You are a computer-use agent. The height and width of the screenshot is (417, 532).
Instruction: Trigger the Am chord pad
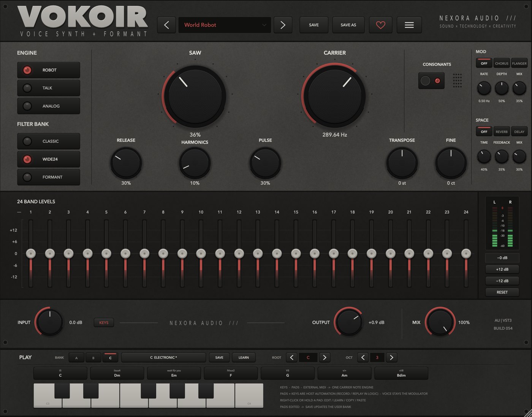coord(344,373)
